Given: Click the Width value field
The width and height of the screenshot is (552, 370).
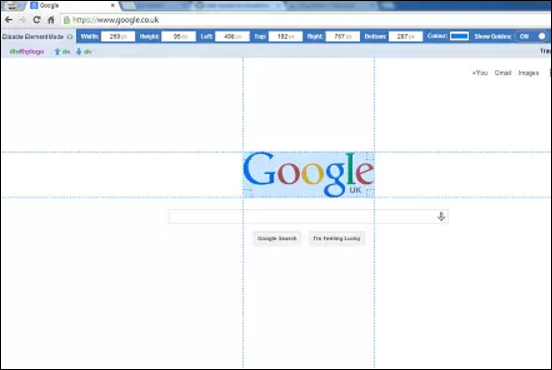Looking at the screenshot, I should pyautogui.click(x=118, y=36).
